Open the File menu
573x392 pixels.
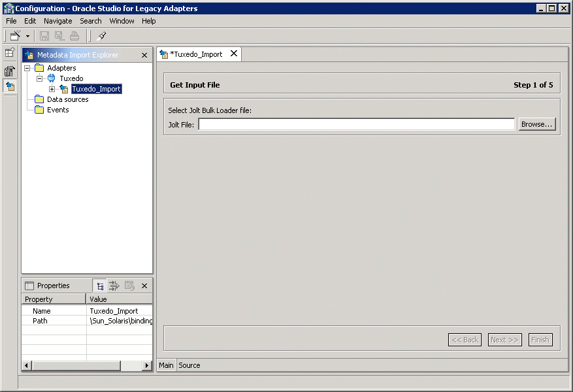pyautogui.click(x=11, y=21)
